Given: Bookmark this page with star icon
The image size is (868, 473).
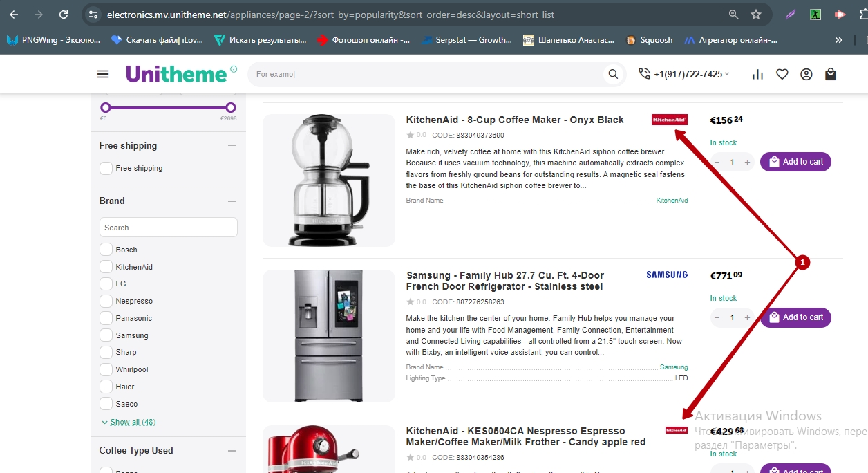Looking at the screenshot, I should click(x=756, y=15).
